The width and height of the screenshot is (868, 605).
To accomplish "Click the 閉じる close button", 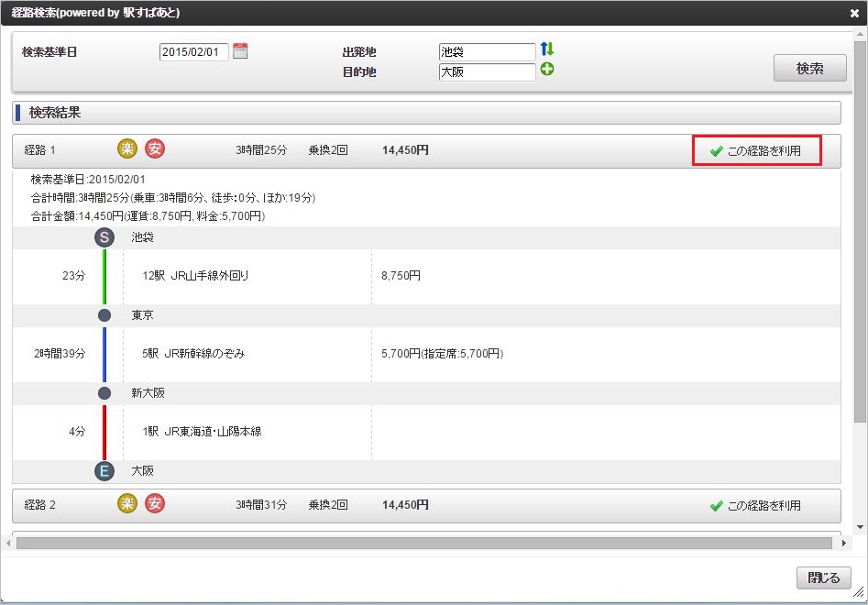I will 824,577.
